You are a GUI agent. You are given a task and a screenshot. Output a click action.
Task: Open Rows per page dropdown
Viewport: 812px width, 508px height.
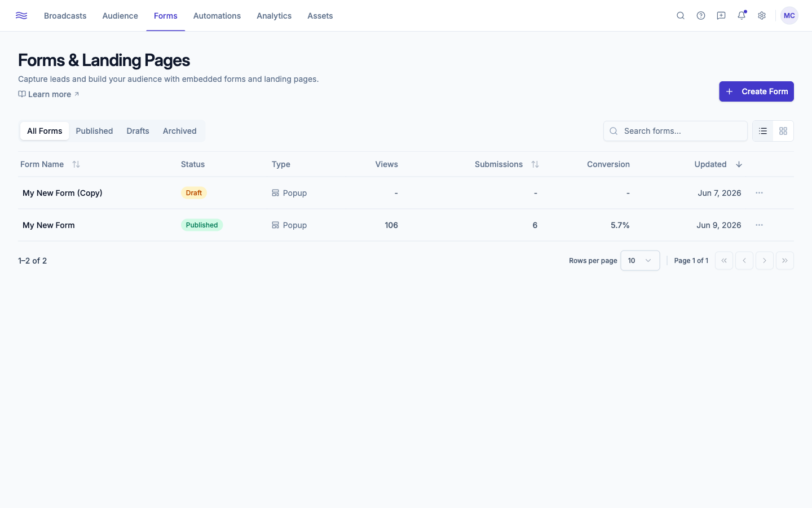pos(640,261)
